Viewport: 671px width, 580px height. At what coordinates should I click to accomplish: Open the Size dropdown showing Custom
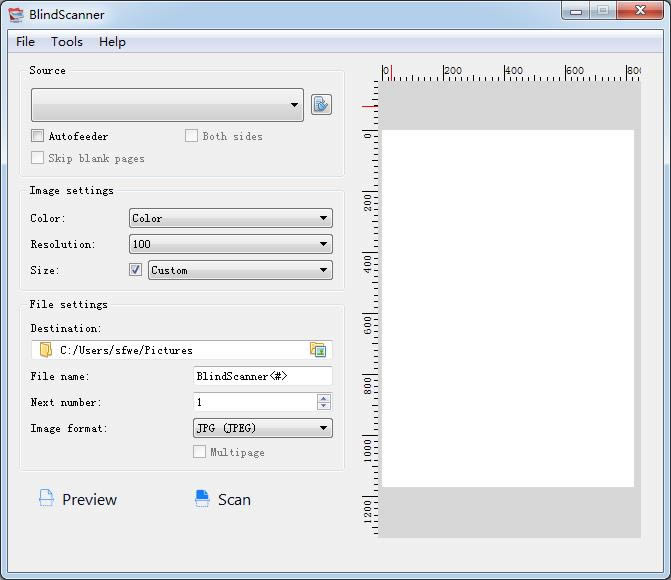tap(240, 270)
